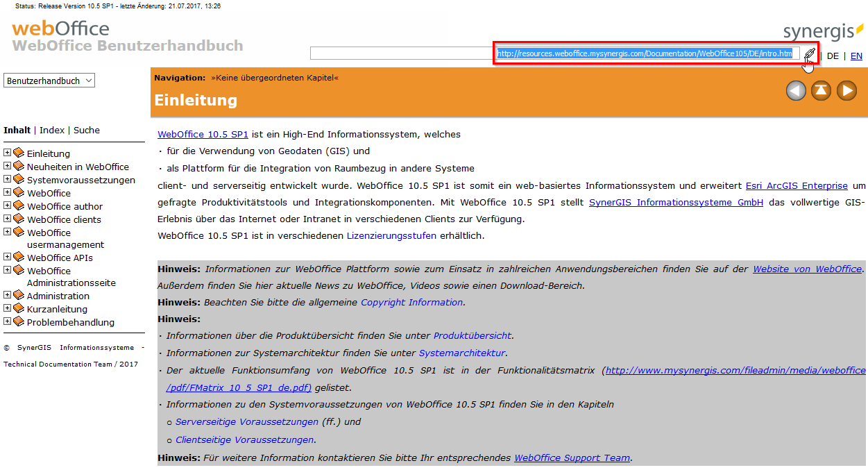The image size is (868, 470).
Task: Select Problembehandlung tree entry
Action: [71, 322]
